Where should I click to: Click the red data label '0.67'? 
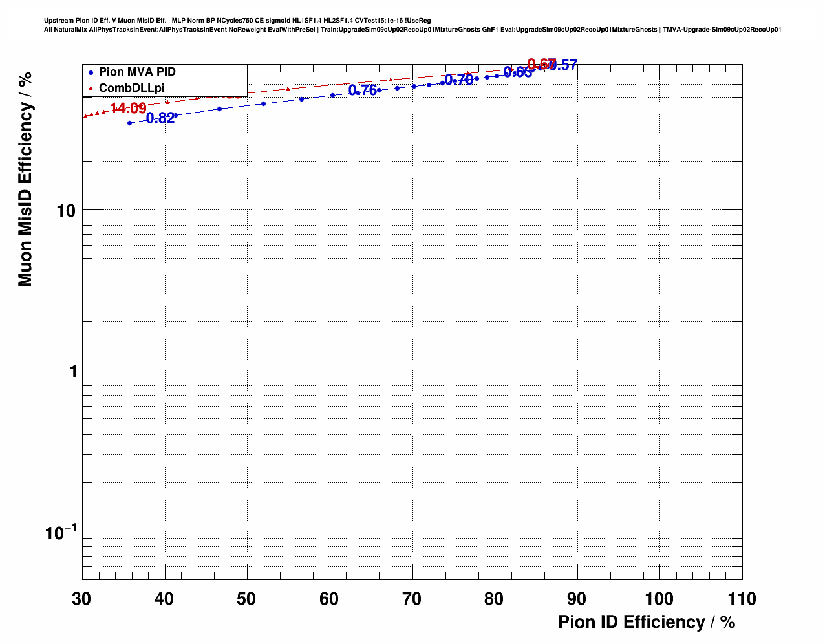point(542,64)
